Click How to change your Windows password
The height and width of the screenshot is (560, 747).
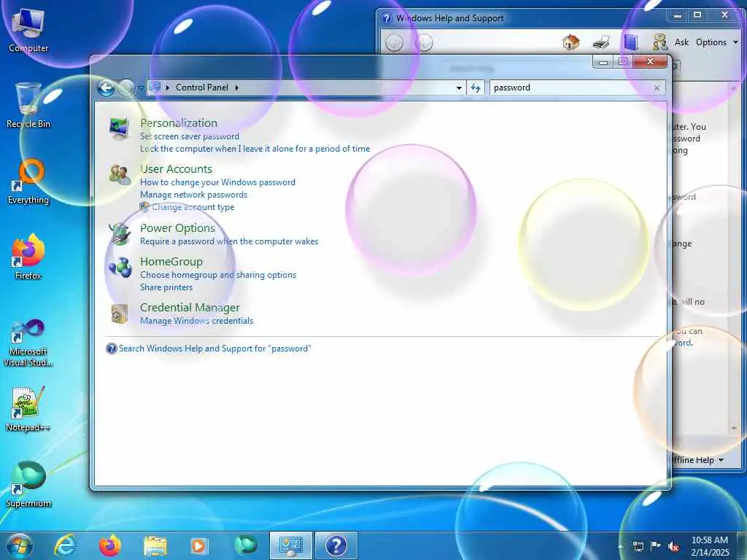(x=217, y=182)
